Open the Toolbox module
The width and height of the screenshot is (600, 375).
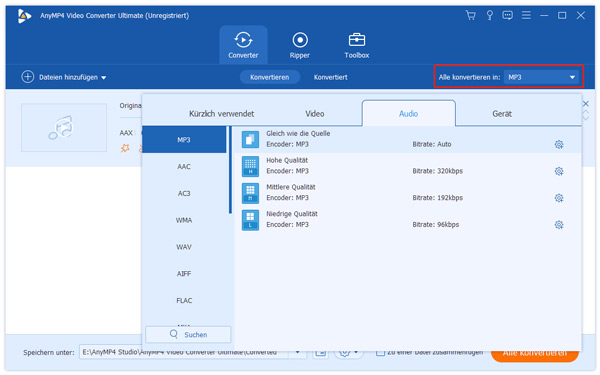click(x=357, y=45)
